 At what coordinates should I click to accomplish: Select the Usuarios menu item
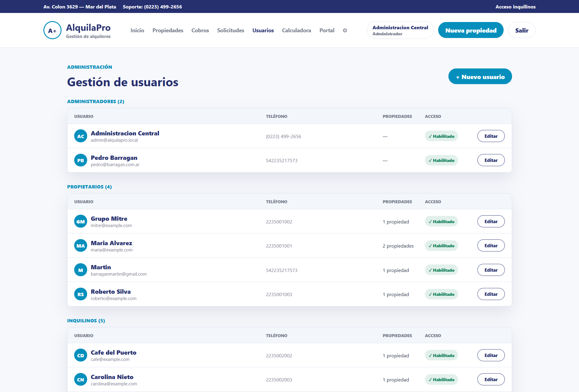pyautogui.click(x=263, y=30)
